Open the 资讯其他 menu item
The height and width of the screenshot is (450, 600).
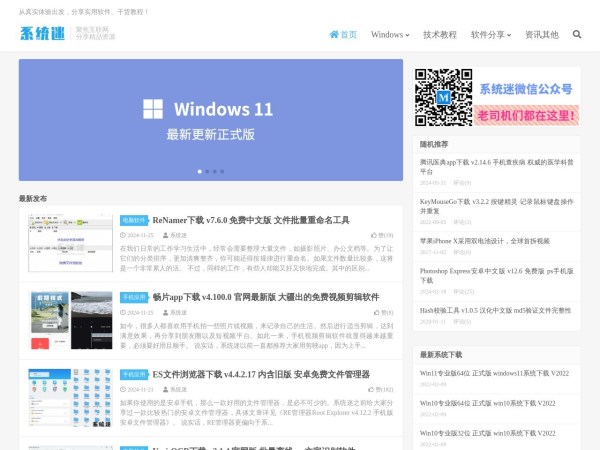[x=541, y=34]
